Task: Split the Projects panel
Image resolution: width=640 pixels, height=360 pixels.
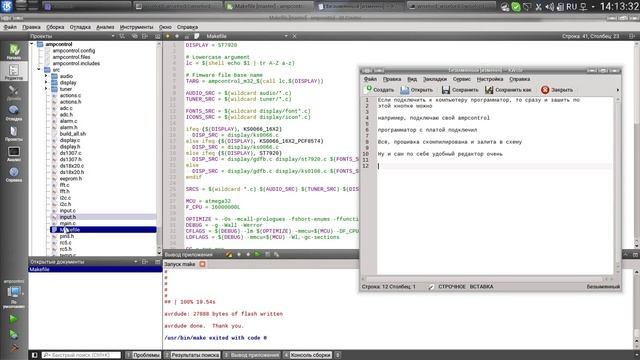Action: tap(145, 36)
